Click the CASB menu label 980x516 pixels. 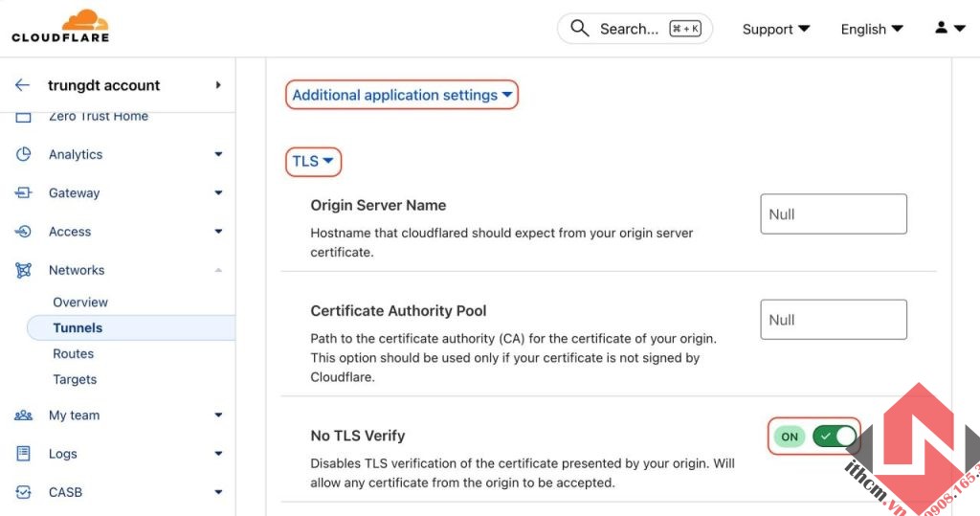point(65,492)
